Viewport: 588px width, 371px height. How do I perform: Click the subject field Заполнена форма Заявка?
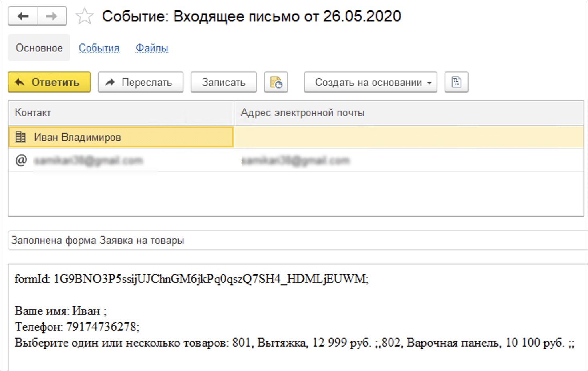(296, 241)
